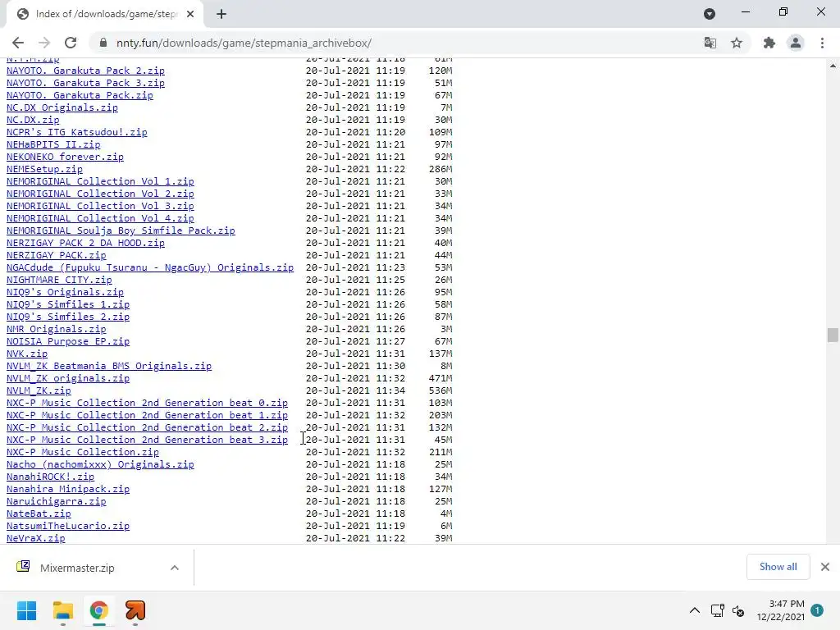The image size is (840, 630).
Task: Download NAYOTO. Garakuta Pack 2.zip
Action: click(85, 71)
